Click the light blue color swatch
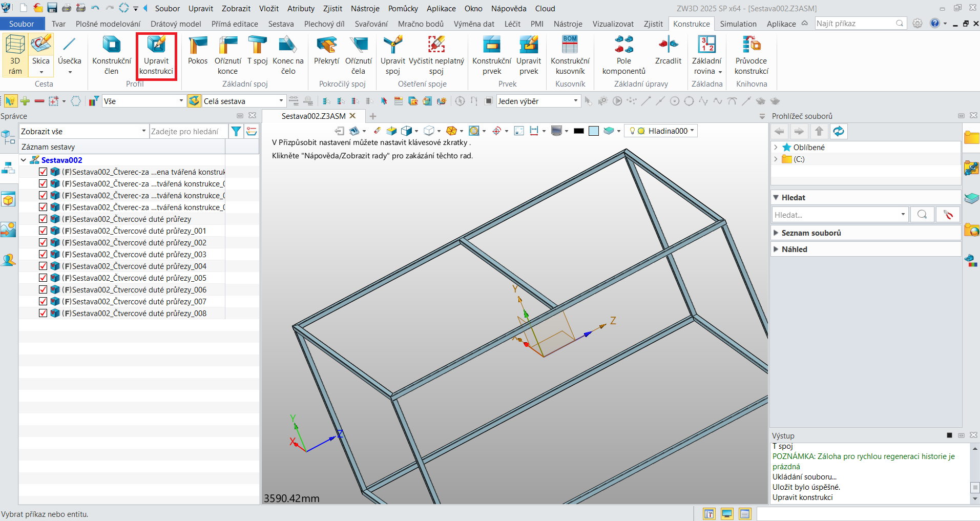This screenshot has width=980, height=521. tap(594, 131)
